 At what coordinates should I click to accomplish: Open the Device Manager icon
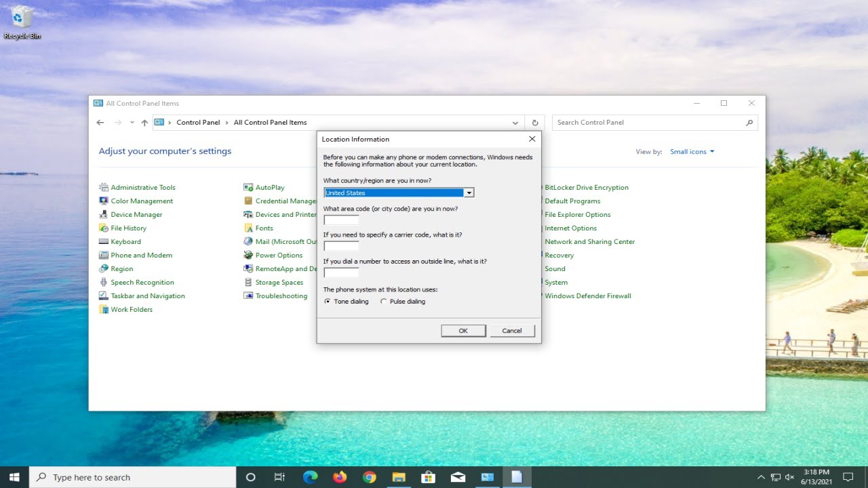point(104,215)
